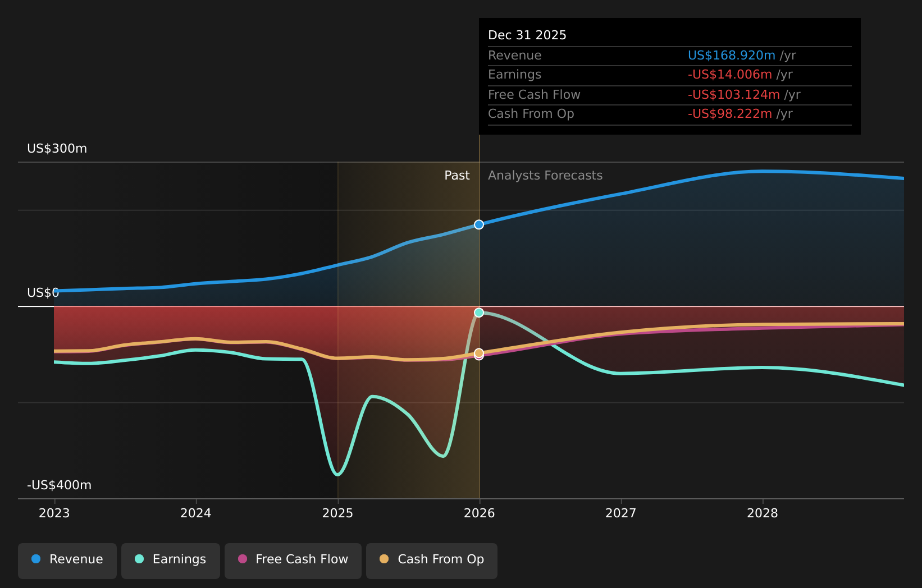Click the 2027 x-axis year label
The image size is (922, 588).
(620, 513)
